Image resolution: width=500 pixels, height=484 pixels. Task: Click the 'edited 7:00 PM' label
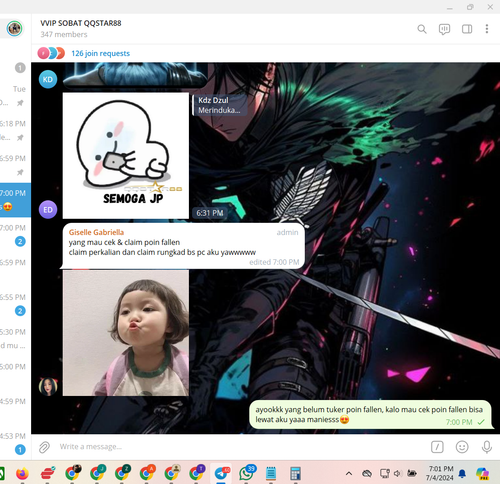tap(274, 262)
